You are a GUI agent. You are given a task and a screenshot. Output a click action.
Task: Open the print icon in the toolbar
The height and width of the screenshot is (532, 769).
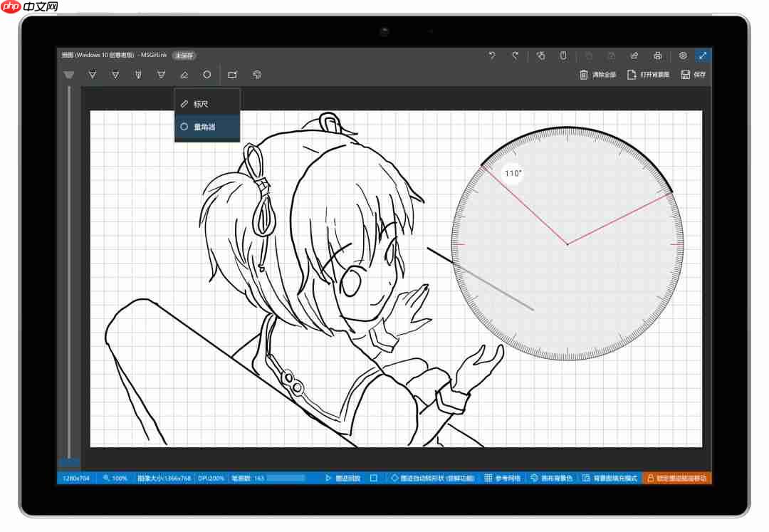(657, 56)
